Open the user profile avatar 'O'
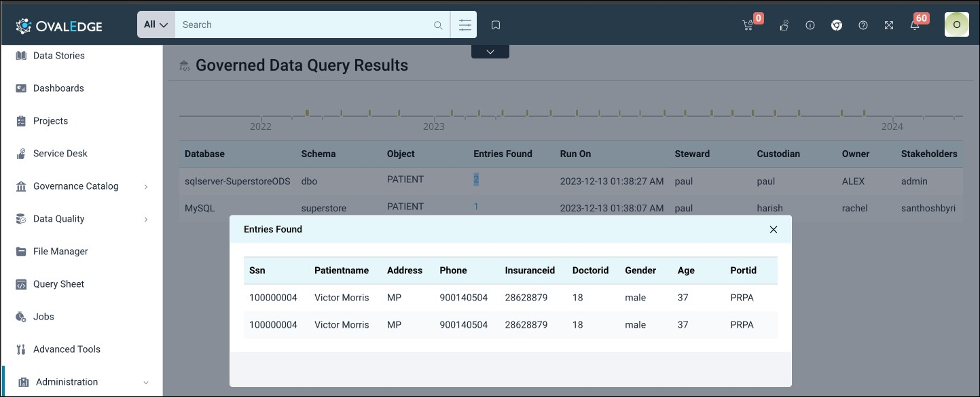 (957, 24)
